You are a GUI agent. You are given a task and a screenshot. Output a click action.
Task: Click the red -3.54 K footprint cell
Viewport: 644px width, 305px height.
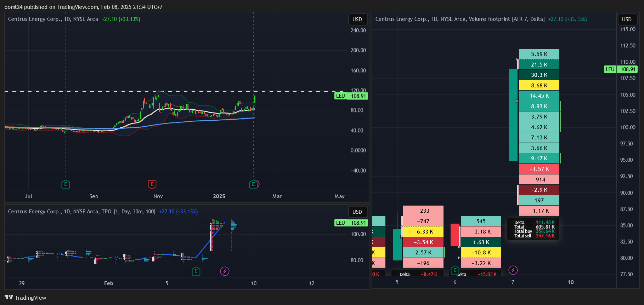[x=423, y=242]
